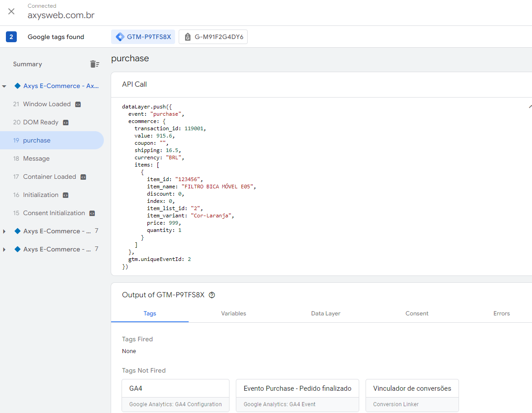Click the 'Google tags found' label
Screen dimensions: 532x413
[56, 37]
